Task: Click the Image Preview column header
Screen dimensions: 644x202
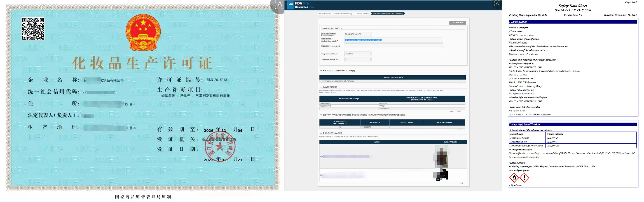Action: (451, 142)
